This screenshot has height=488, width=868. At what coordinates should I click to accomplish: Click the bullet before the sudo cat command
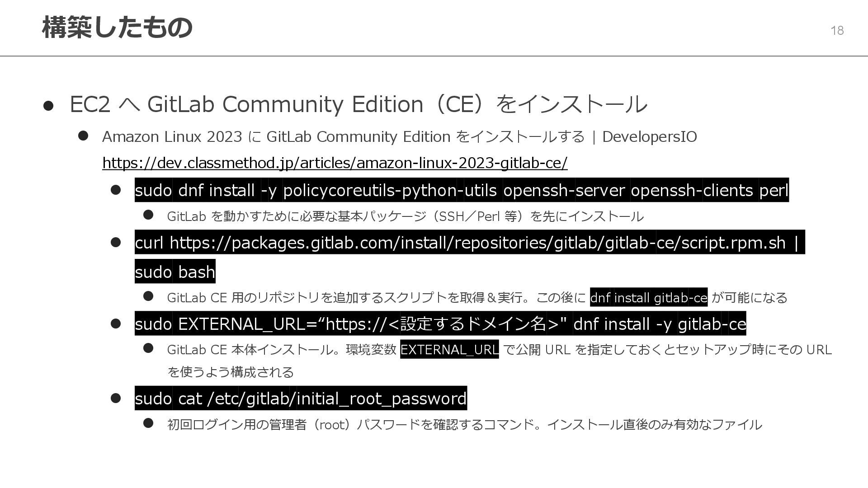pos(116,398)
